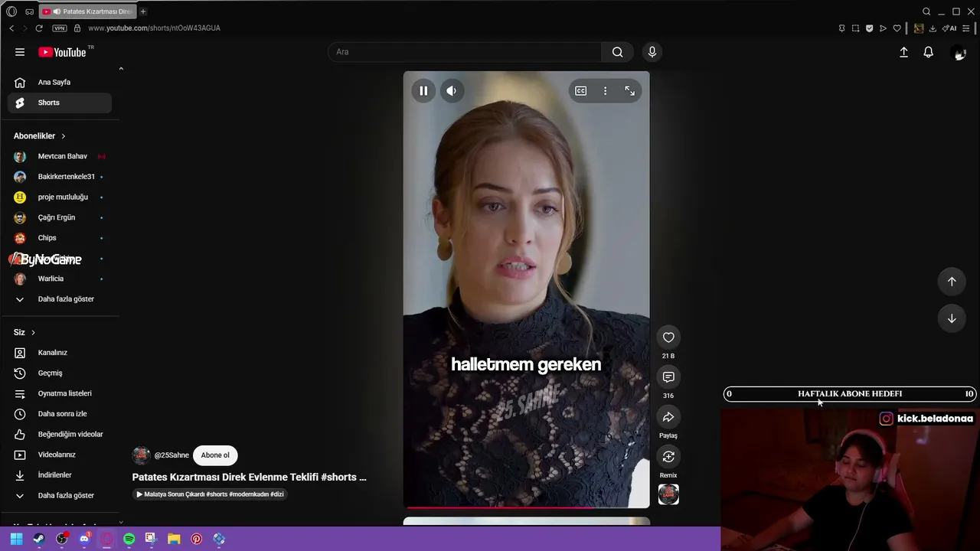Open the browser ad blocker shield
The width and height of the screenshot is (980, 551).
pyautogui.click(x=869, y=28)
